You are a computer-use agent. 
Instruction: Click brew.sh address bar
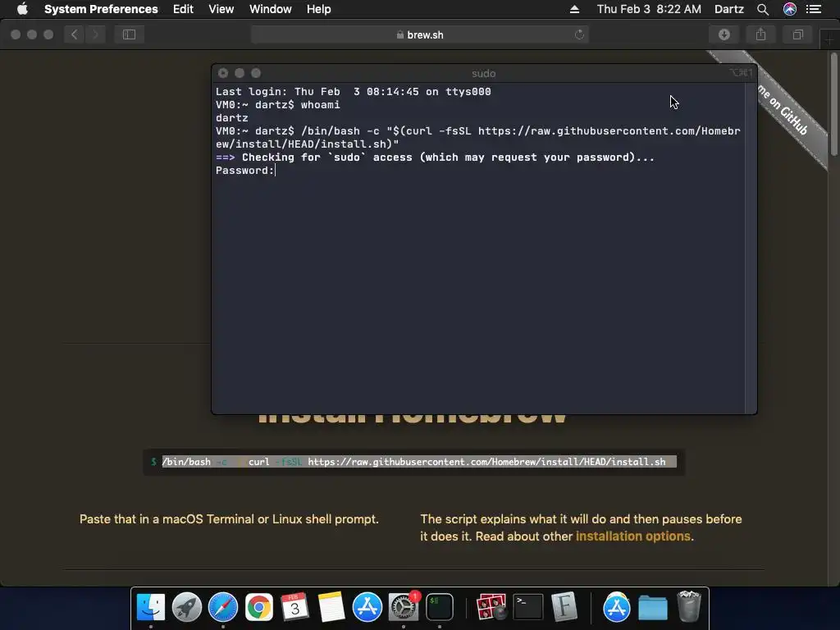420,34
